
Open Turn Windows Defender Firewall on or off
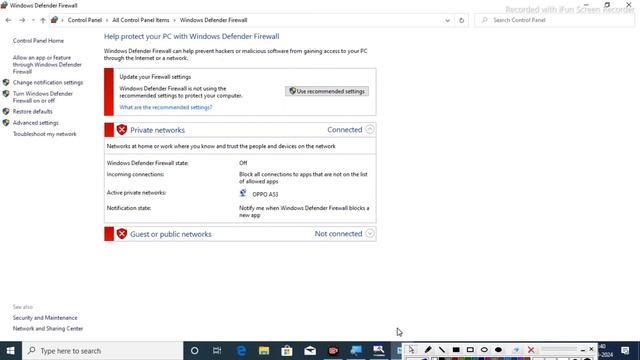pyautogui.click(x=43, y=97)
